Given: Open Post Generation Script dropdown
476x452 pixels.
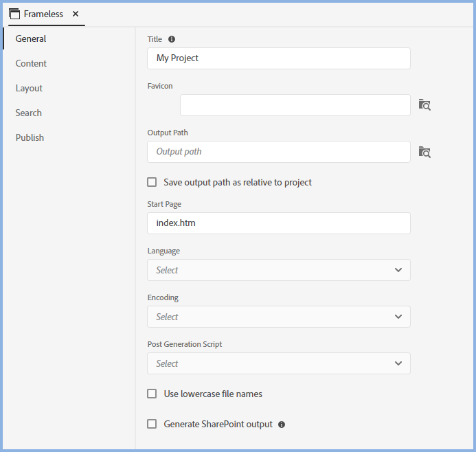Looking at the screenshot, I should (278, 363).
